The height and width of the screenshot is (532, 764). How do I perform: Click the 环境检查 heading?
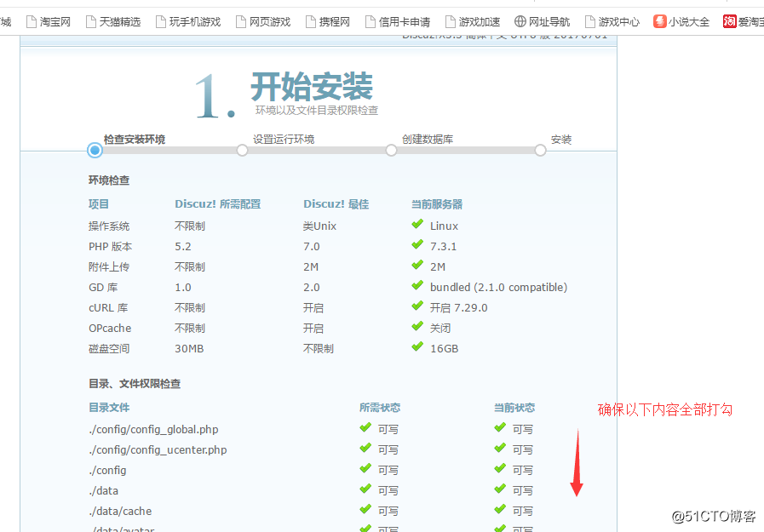(109, 180)
